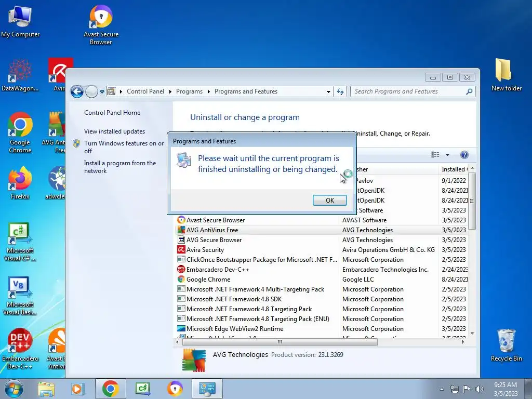The height and width of the screenshot is (399, 532).
Task: Click OK in the Programs and Features dialog
Action: pos(329,200)
